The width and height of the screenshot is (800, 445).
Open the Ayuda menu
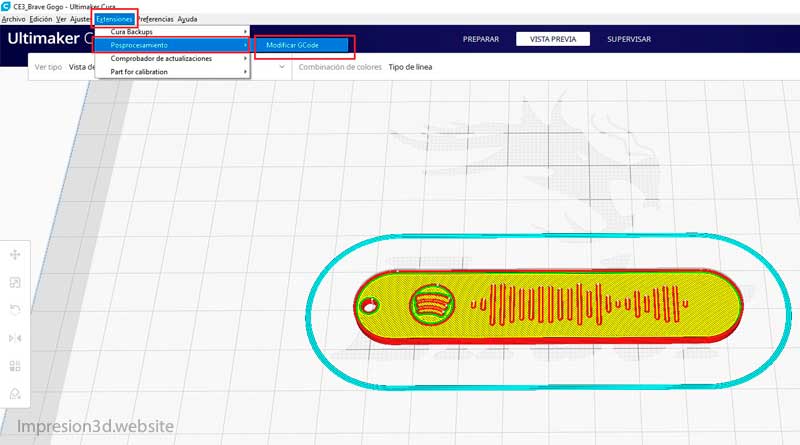[187, 19]
